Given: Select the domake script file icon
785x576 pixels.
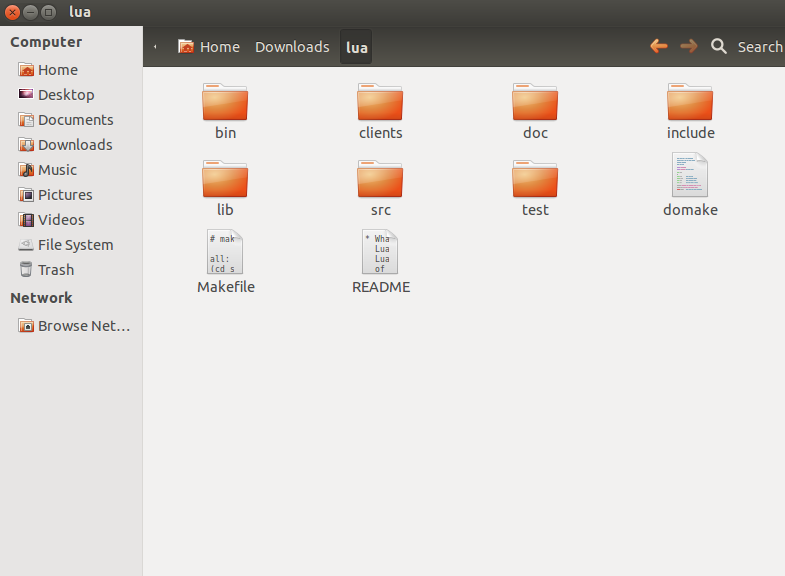Looking at the screenshot, I should tap(690, 175).
